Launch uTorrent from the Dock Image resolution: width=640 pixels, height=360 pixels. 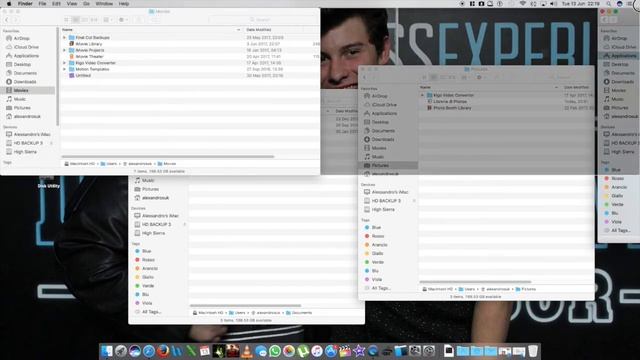pyautogui.click(x=302, y=351)
